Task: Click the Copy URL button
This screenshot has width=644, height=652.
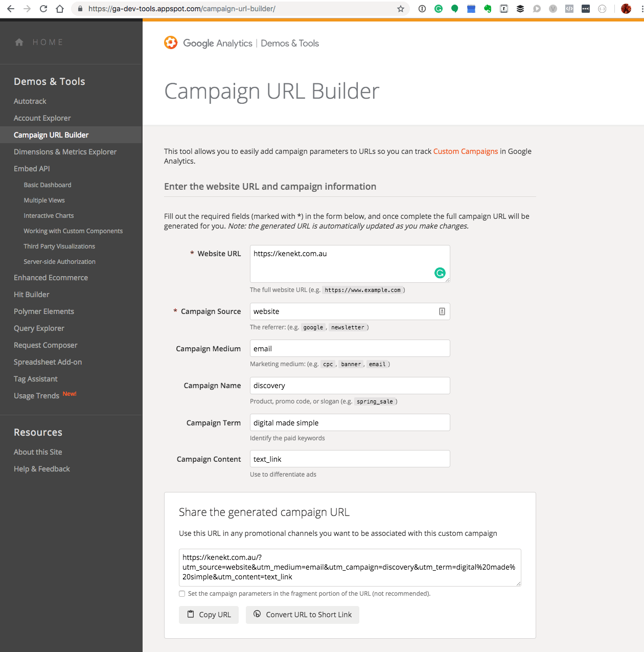Action: 209,615
